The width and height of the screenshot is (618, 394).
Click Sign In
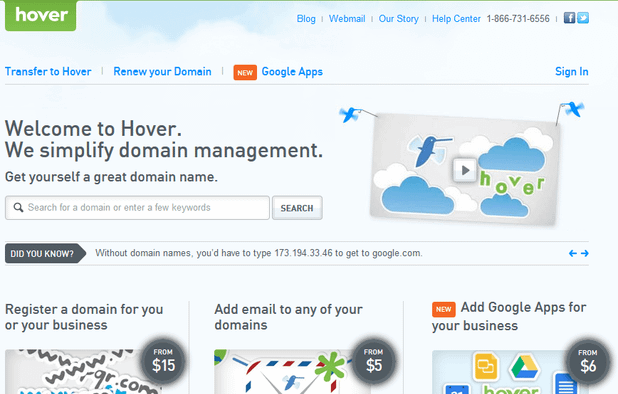click(x=571, y=71)
